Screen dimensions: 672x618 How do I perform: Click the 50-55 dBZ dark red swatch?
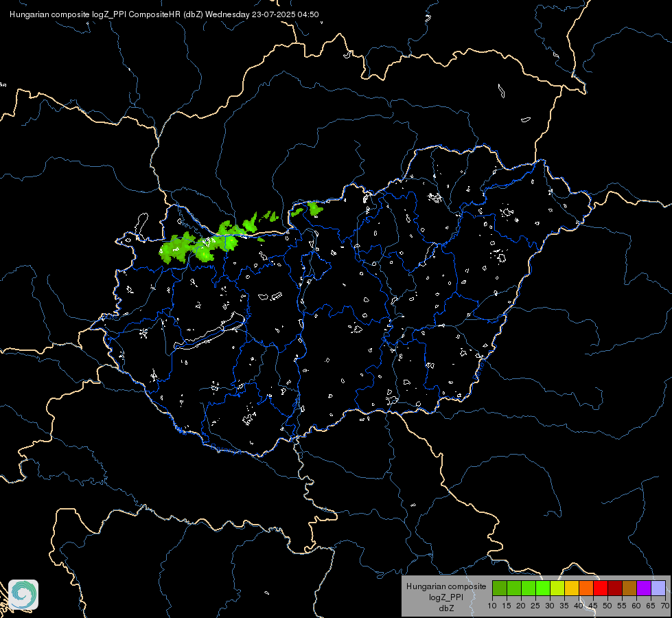pyautogui.click(x=615, y=588)
